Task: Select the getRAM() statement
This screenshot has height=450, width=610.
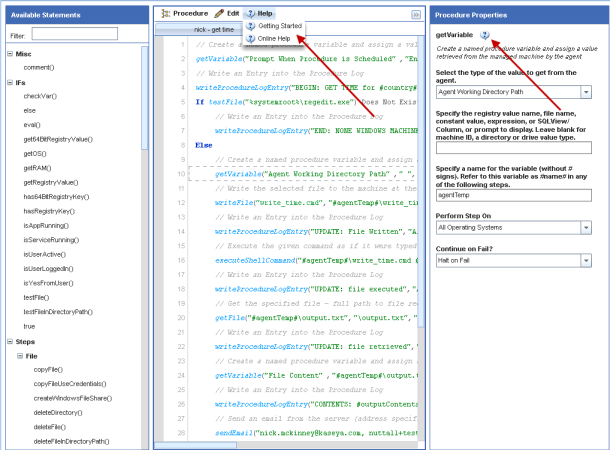Action: click(x=37, y=168)
